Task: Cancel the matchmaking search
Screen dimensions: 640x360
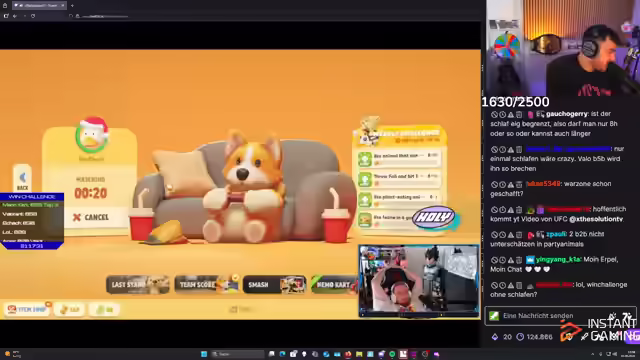Action: coord(91,217)
